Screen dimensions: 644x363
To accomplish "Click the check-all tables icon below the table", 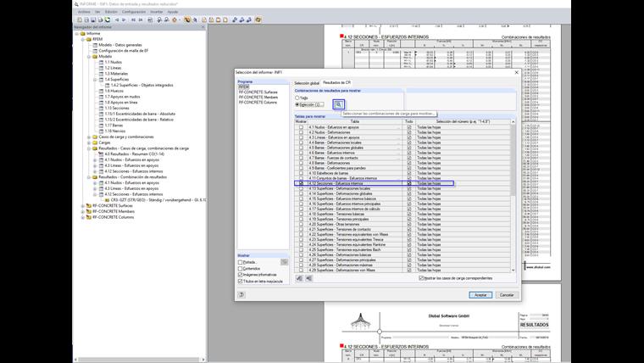I will tap(299, 278).
